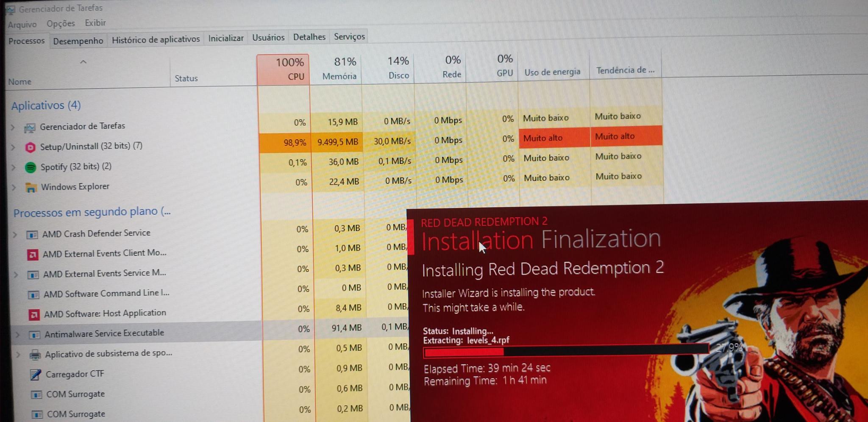868x422 pixels.
Task: Switch to the Inicializar tab
Action: [226, 38]
